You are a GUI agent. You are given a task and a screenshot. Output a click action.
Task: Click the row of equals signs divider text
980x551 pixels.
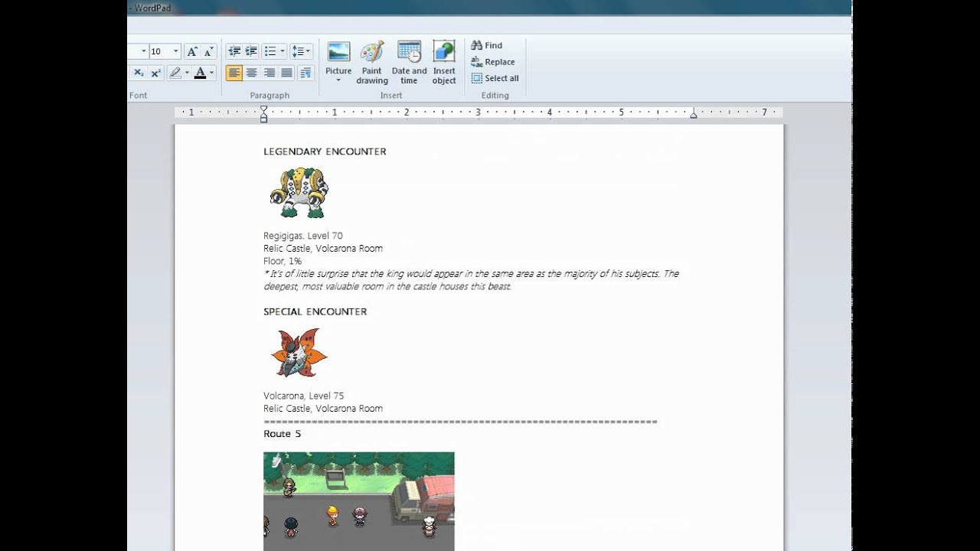pos(460,422)
